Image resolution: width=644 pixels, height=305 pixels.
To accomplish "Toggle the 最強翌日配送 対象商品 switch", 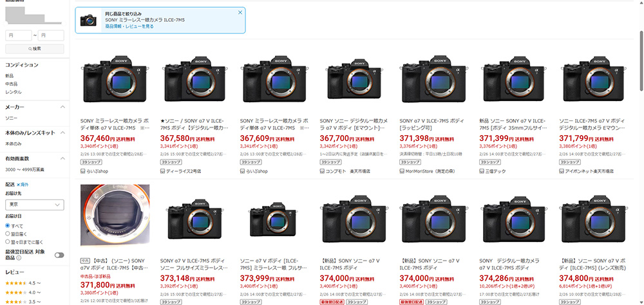I will [59, 255].
